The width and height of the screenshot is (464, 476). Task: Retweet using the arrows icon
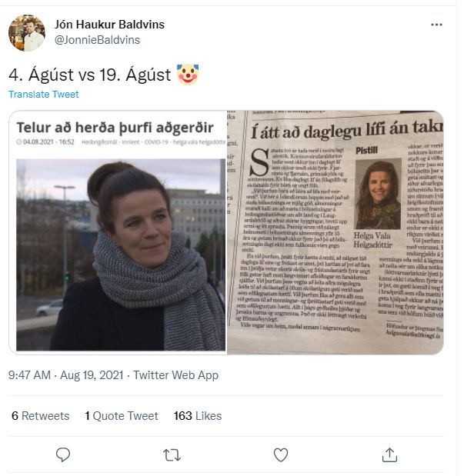pyautogui.click(x=172, y=455)
